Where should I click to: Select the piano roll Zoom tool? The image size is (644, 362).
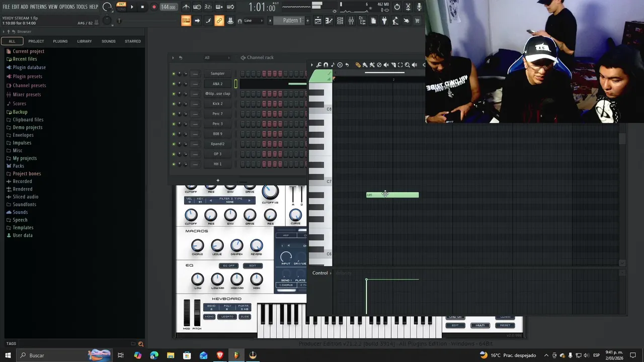click(407, 65)
